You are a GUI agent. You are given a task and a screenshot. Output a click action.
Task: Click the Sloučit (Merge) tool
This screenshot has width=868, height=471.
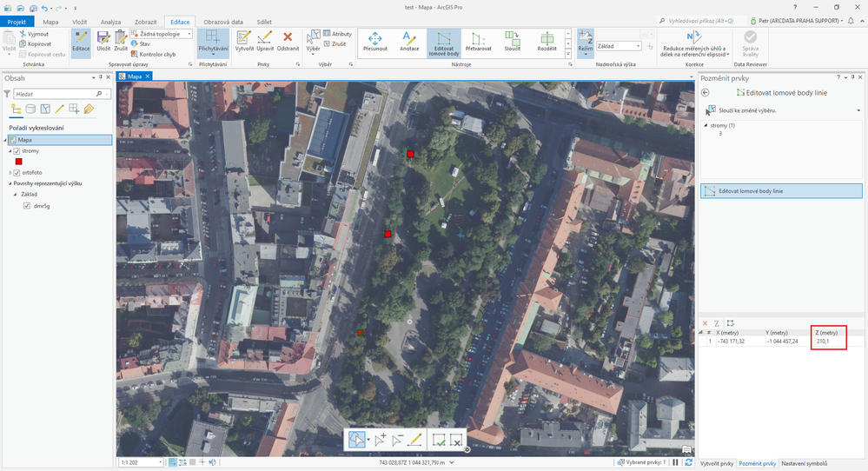[514, 43]
